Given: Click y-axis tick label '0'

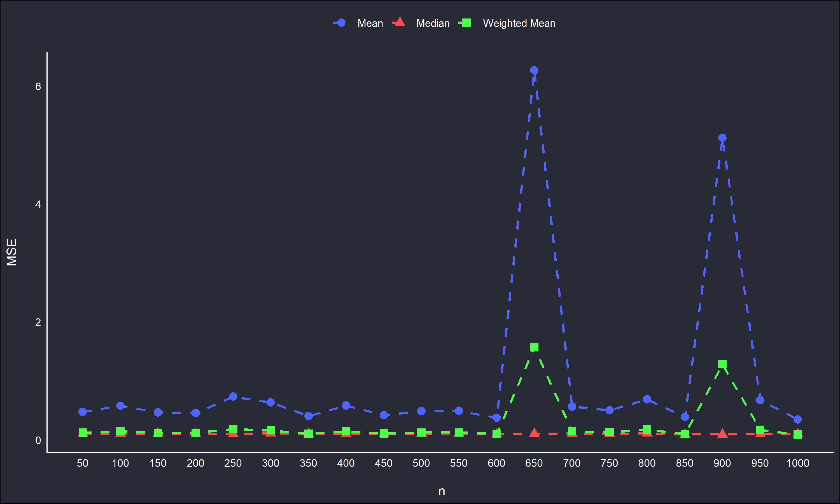Looking at the screenshot, I should pyautogui.click(x=38, y=440).
